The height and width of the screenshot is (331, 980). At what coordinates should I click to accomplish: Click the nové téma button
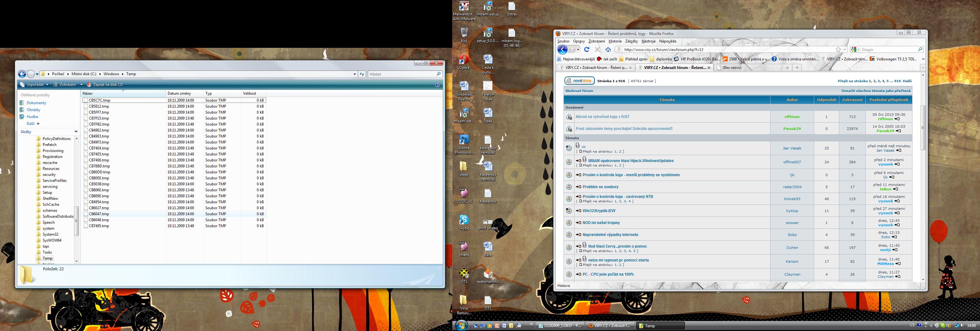pos(579,81)
